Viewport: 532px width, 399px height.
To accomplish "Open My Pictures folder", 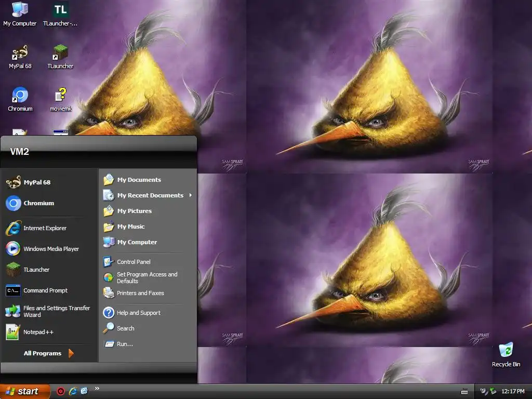I will pos(148,211).
